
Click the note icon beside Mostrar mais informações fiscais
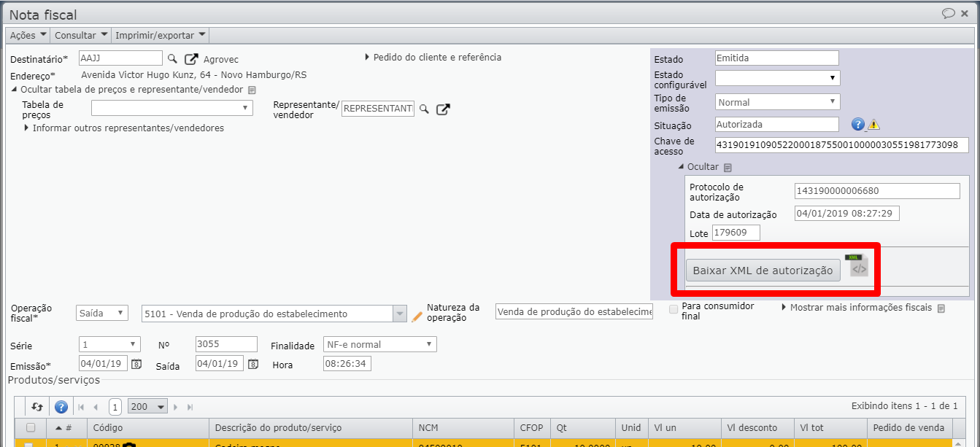[x=941, y=308]
